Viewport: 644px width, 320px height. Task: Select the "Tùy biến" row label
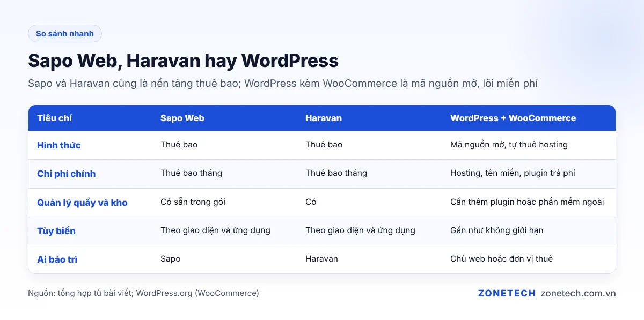tap(56, 231)
